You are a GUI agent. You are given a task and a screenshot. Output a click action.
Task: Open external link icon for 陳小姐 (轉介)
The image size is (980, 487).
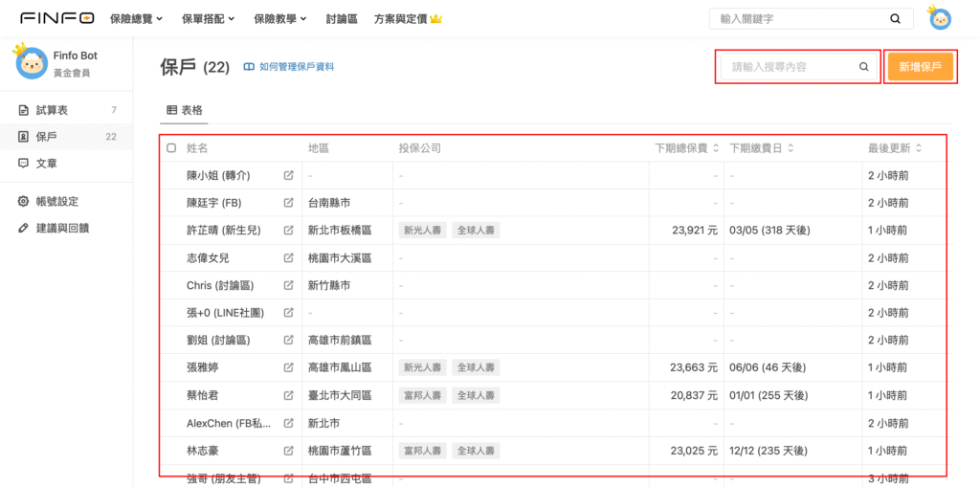(288, 176)
